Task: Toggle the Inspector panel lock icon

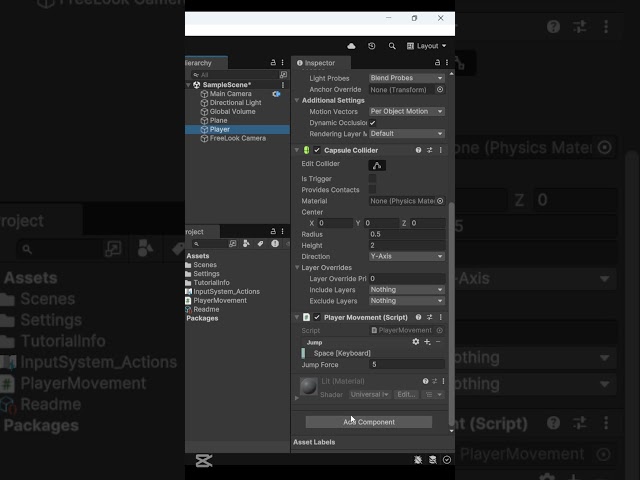Action: pos(437,62)
